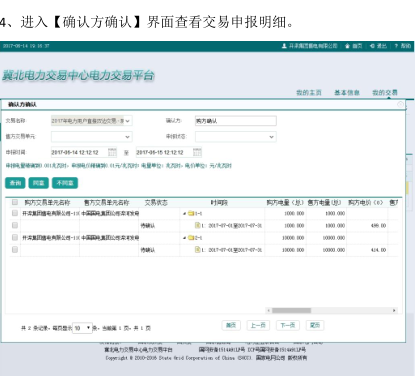Open the 申报状态 dropdown

click(x=236, y=137)
